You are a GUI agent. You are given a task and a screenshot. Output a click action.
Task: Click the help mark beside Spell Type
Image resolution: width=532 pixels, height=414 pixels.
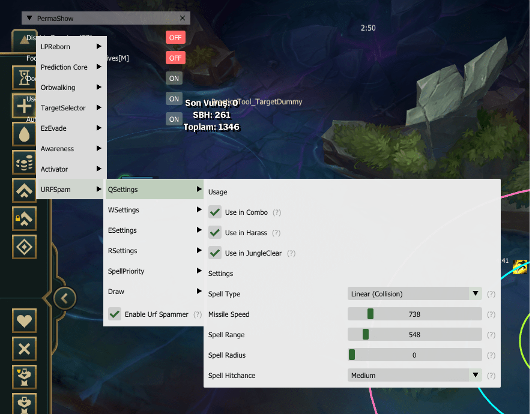click(491, 294)
